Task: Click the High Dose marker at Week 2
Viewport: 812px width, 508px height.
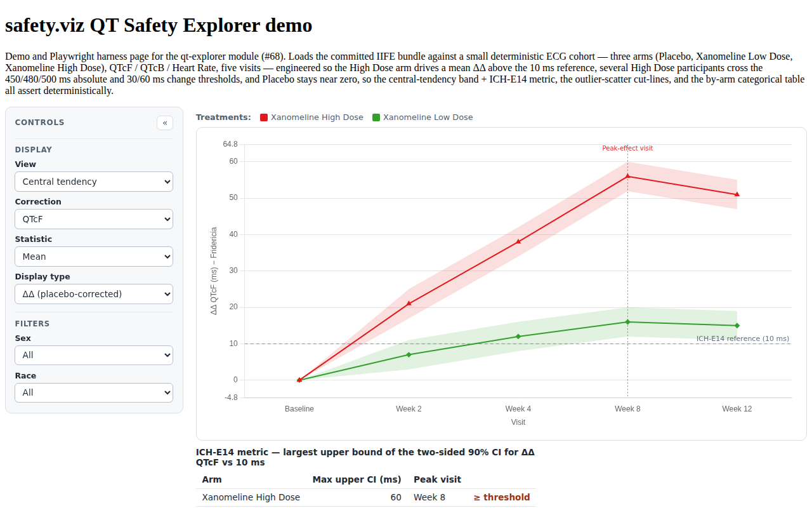Action: click(x=409, y=304)
